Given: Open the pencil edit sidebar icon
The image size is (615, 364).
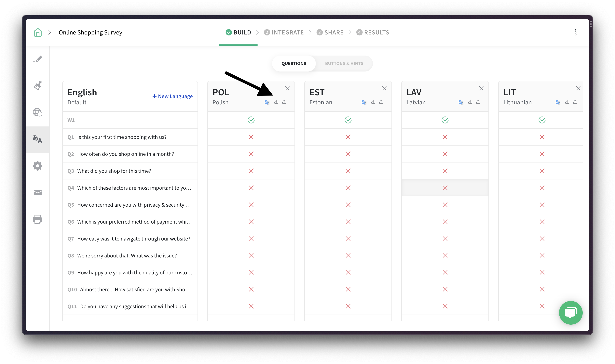Looking at the screenshot, I should (x=37, y=59).
